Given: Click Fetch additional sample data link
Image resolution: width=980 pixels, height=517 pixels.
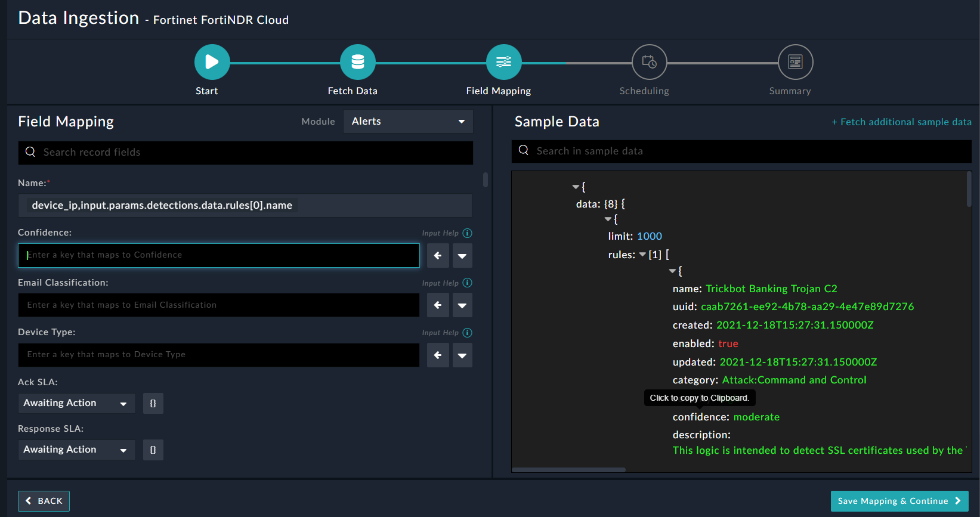Looking at the screenshot, I should (x=901, y=122).
